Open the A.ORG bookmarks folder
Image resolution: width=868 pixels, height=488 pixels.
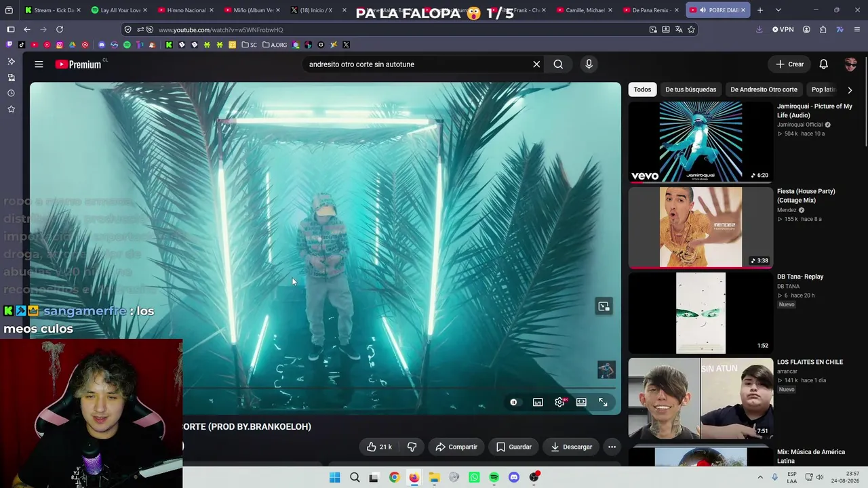point(275,45)
